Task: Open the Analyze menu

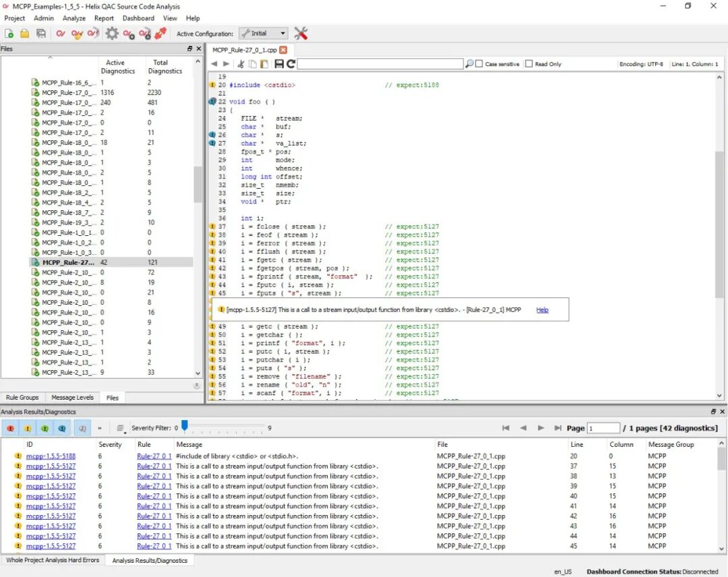Action: point(74,18)
